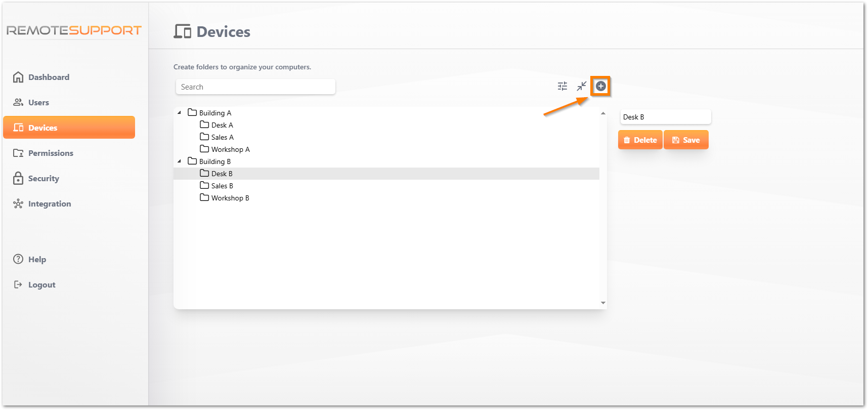
Task: Delete the selected Desk B folder
Action: click(640, 140)
